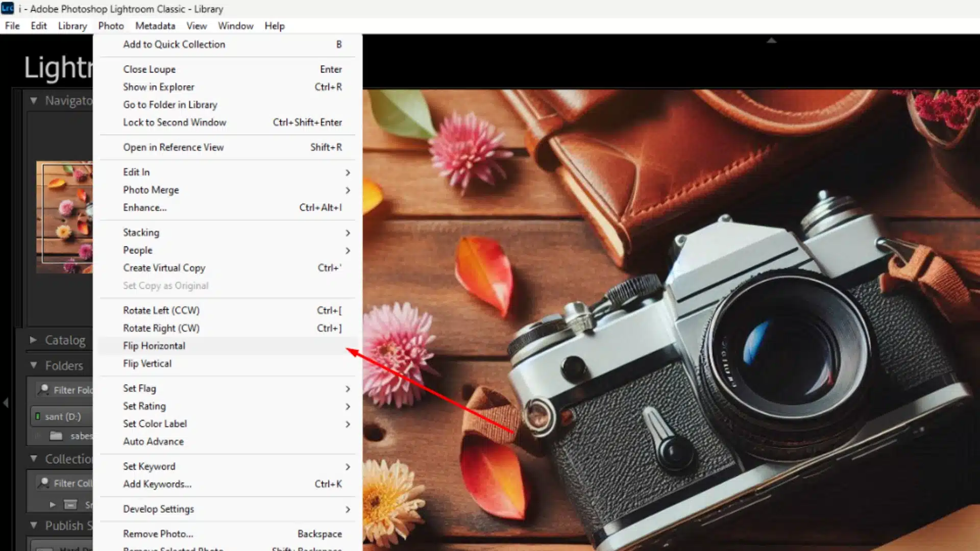Screen dimensions: 980x551
Task: Open the Photo menu in menu bar
Action: (111, 26)
